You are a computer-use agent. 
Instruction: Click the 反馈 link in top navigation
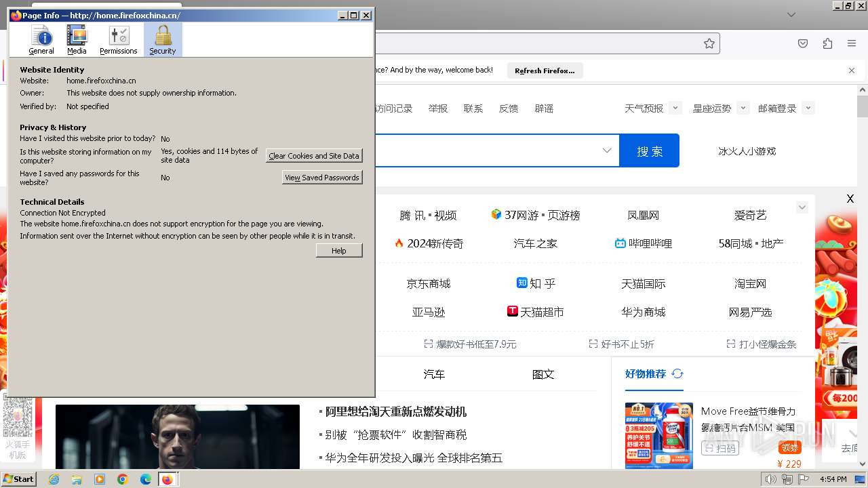509,108
